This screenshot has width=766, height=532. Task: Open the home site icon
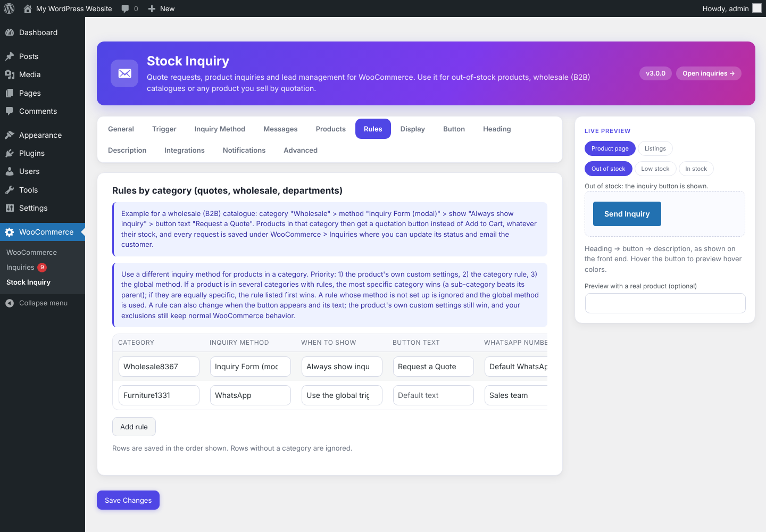tap(28, 9)
